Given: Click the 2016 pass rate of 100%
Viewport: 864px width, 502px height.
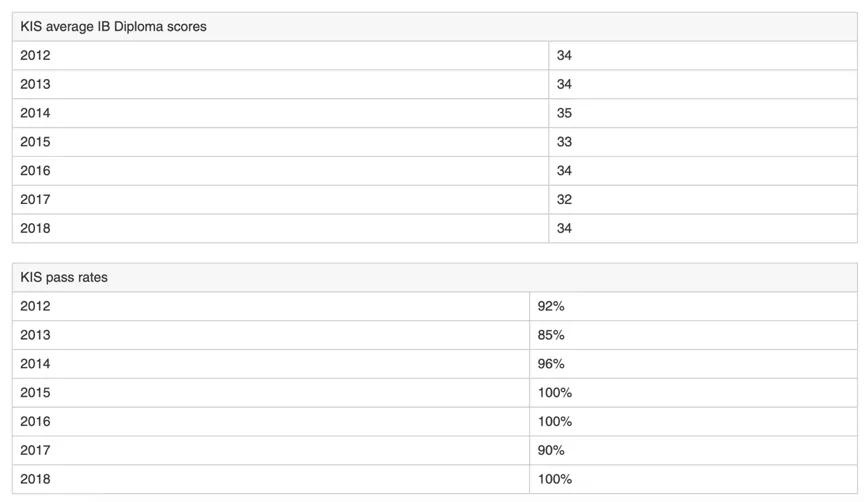Looking at the screenshot, I should click(x=554, y=422).
